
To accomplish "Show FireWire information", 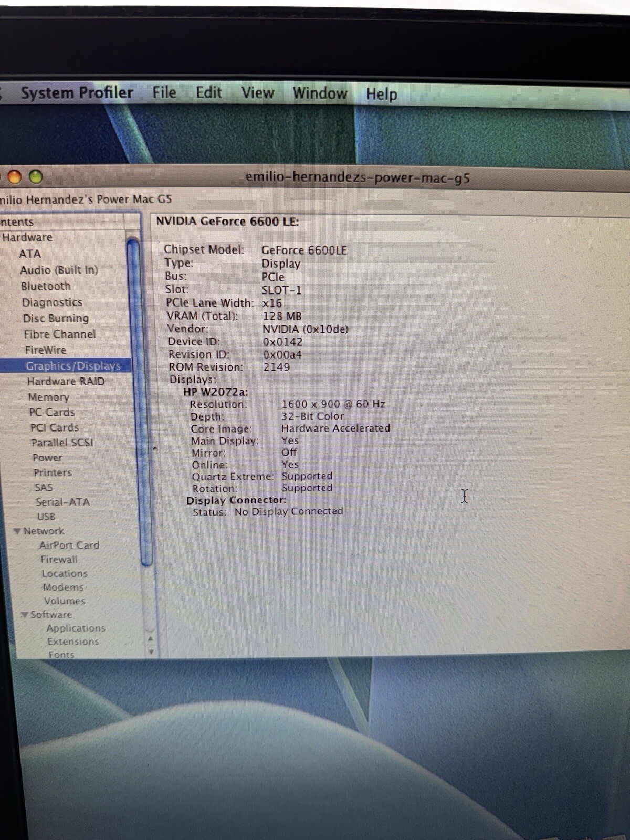I will tap(46, 350).
